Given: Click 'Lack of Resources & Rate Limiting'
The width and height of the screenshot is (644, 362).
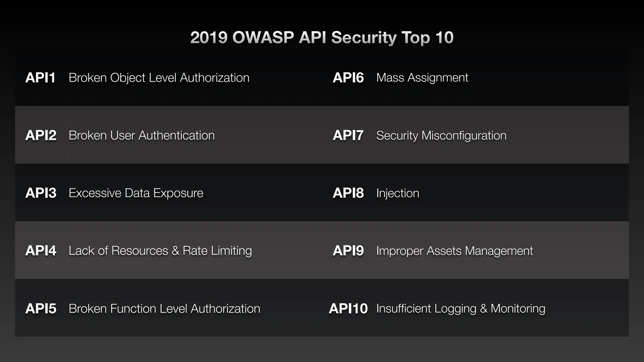Looking at the screenshot, I should 160,251.
